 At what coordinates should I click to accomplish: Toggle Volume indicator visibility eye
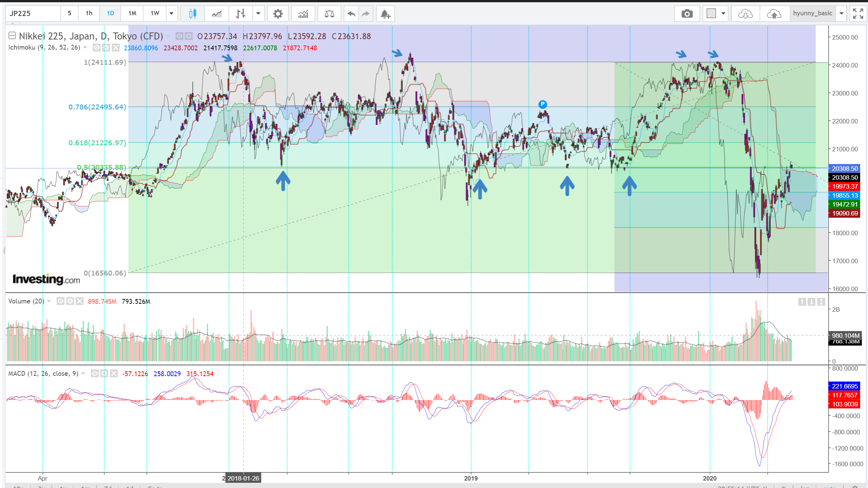point(60,301)
